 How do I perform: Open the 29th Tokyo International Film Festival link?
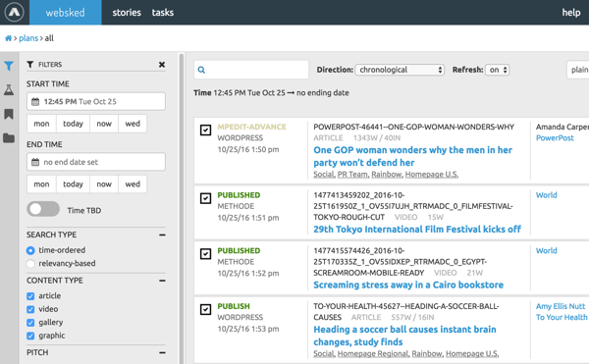pyautogui.click(x=417, y=230)
